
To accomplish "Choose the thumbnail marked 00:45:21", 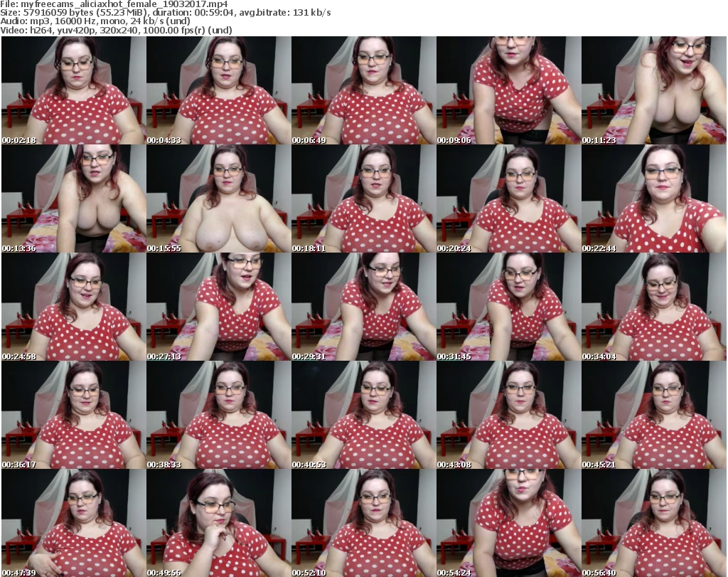I will tap(654, 415).
